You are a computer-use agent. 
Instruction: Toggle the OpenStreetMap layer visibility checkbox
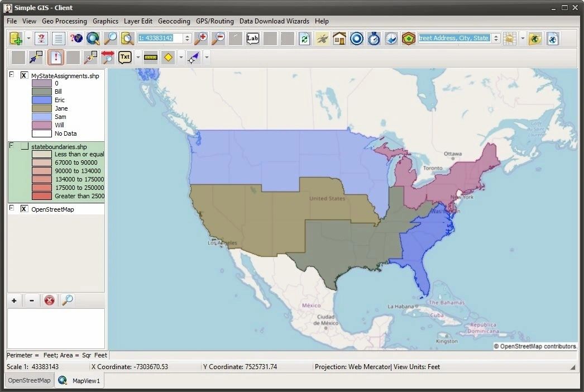[23, 209]
